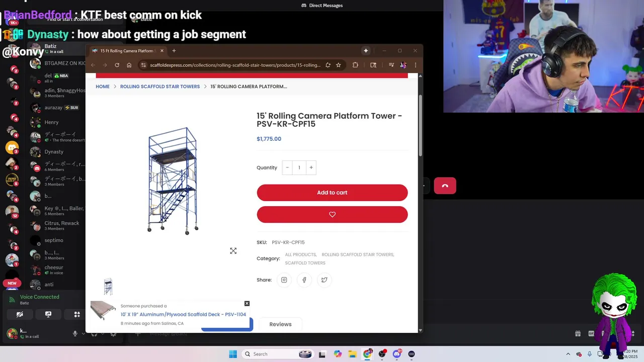
Task: Open ALL PRODUCTS category link
Action: (300, 254)
